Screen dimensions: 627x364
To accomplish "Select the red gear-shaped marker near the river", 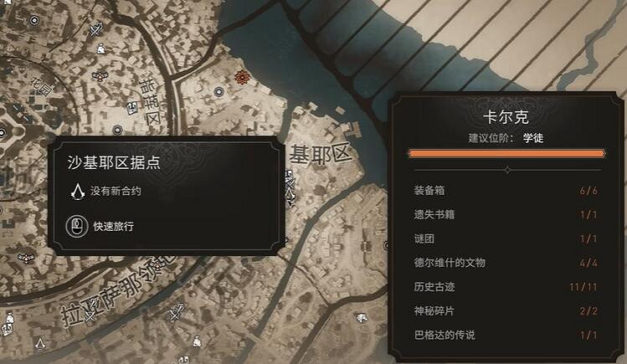I will 242,77.
